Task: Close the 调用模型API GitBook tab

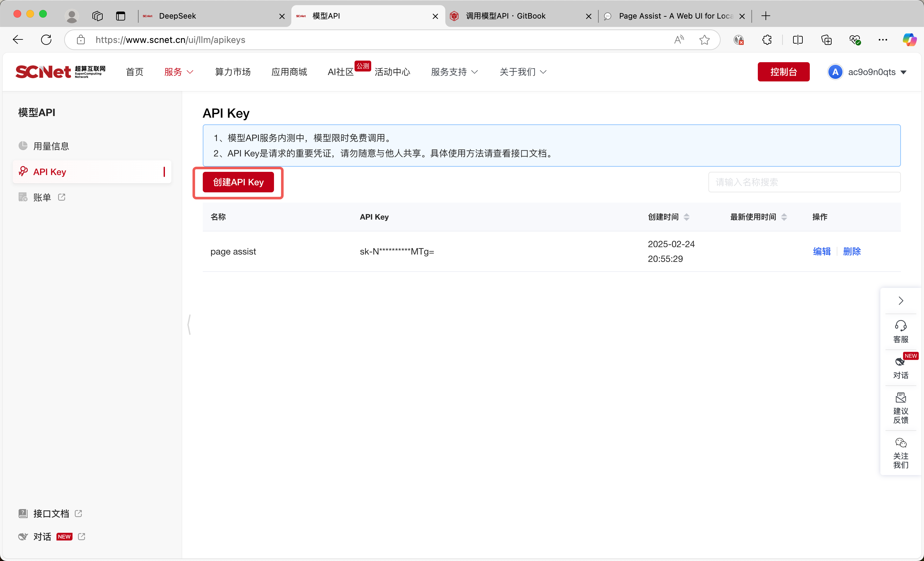Action: pyautogui.click(x=589, y=16)
